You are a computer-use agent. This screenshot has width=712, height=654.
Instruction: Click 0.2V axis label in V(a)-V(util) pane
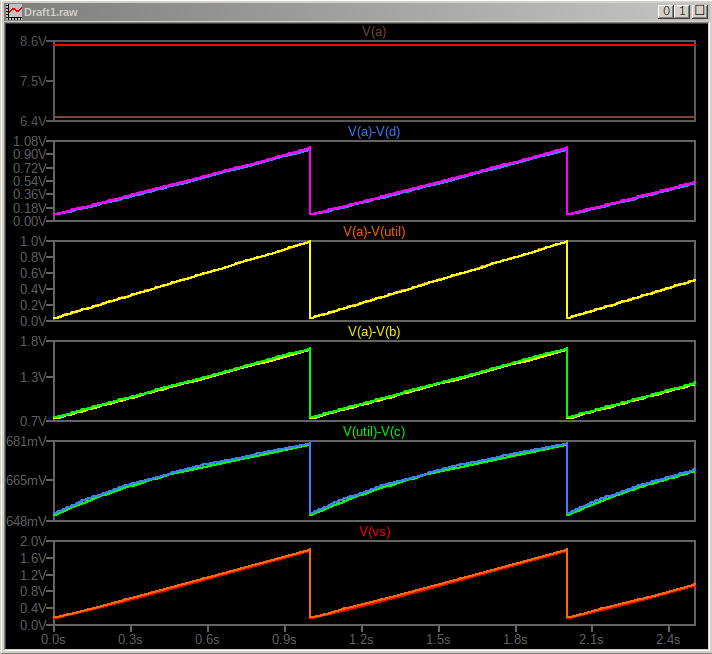33,305
